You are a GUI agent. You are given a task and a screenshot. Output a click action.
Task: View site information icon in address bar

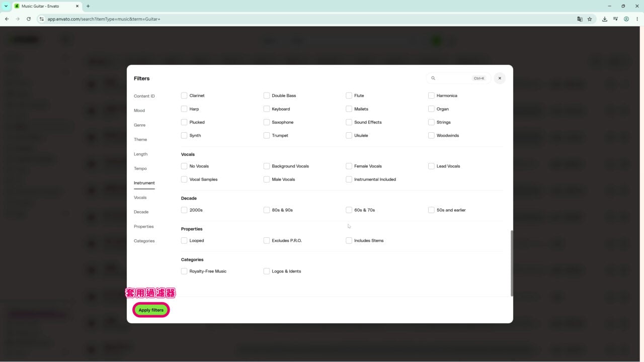point(42,19)
